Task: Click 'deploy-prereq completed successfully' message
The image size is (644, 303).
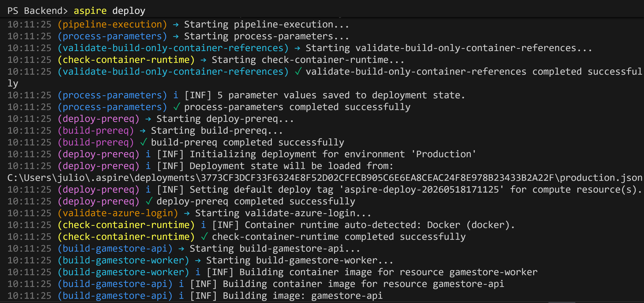Action: pos(256,201)
